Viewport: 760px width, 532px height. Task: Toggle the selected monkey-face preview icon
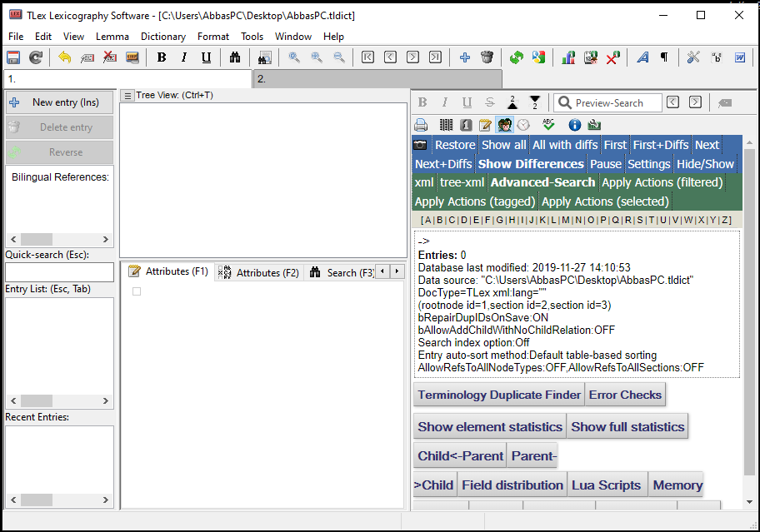point(504,126)
